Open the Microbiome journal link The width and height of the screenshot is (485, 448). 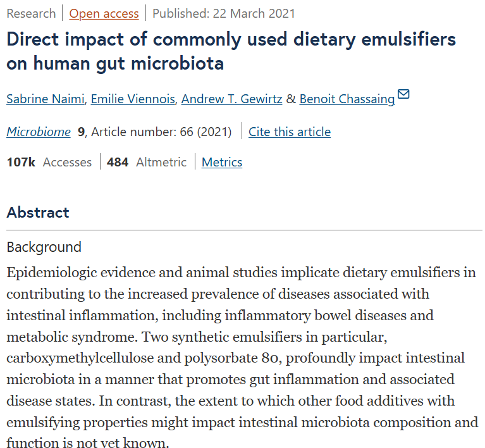39,132
